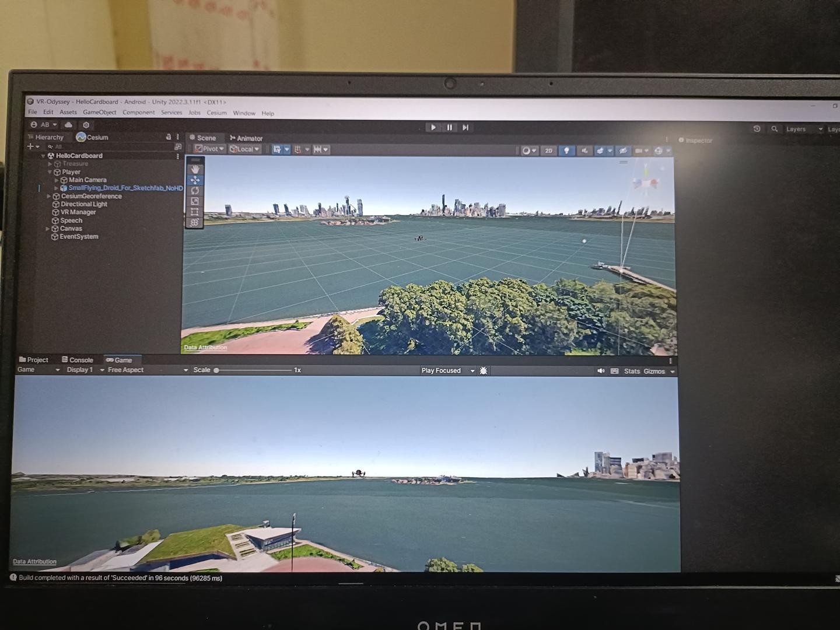The height and width of the screenshot is (630, 840).
Task: Click the Hierarchy search field
Action: [x=109, y=146]
